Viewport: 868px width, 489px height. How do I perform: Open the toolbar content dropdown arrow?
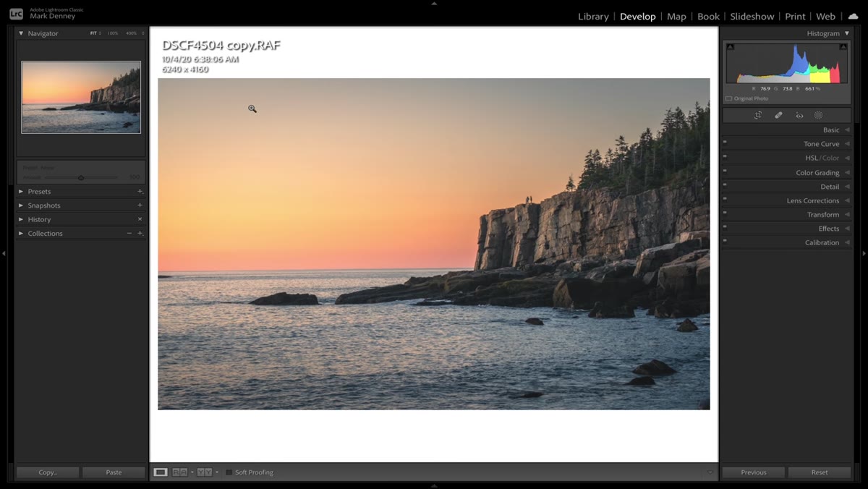[710, 472]
